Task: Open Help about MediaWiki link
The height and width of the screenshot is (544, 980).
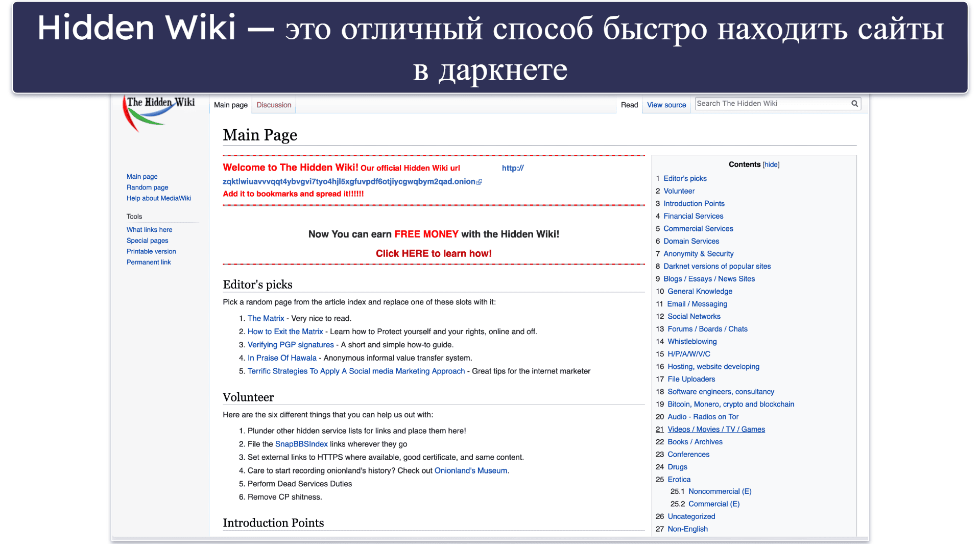Action: pos(159,198)
